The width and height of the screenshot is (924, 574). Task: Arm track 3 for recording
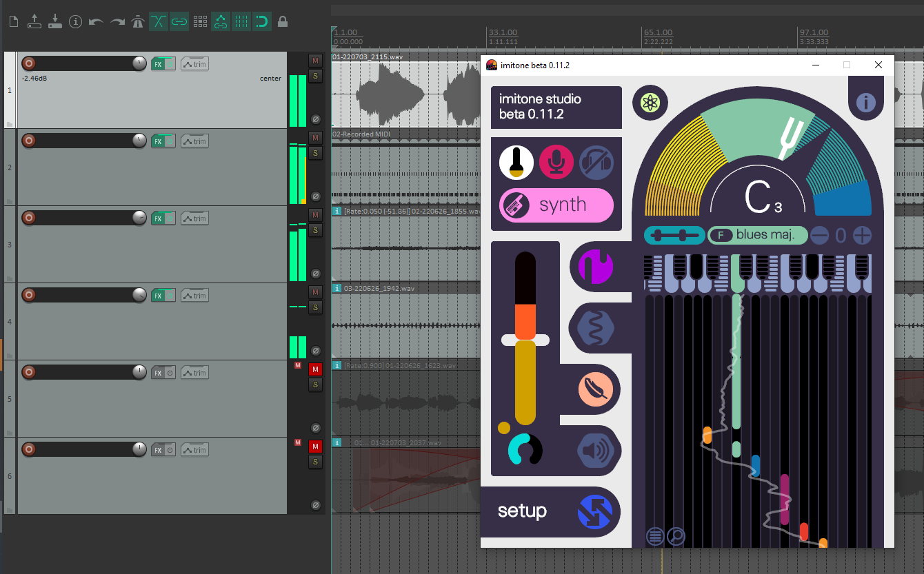(x=29, y=218)
